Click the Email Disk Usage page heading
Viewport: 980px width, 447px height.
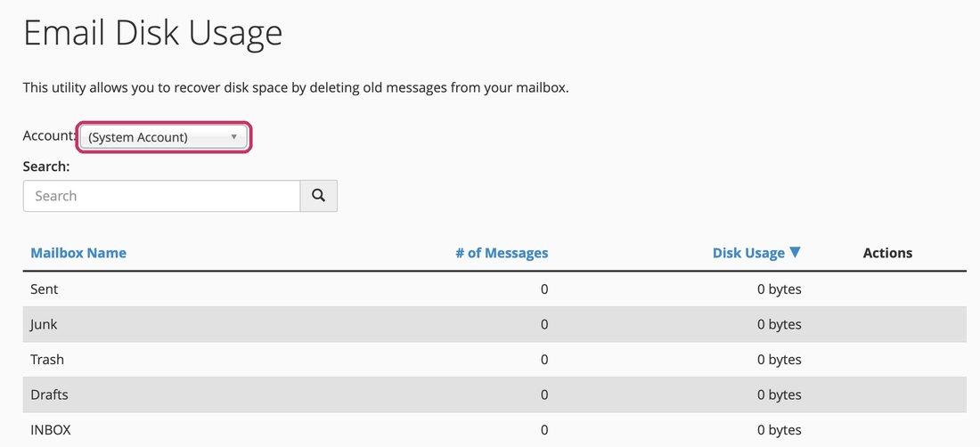(152, 34)
